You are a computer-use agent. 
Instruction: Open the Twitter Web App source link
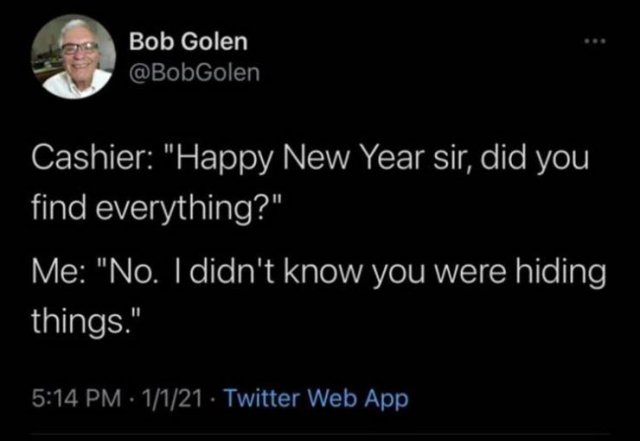[314, 399]
